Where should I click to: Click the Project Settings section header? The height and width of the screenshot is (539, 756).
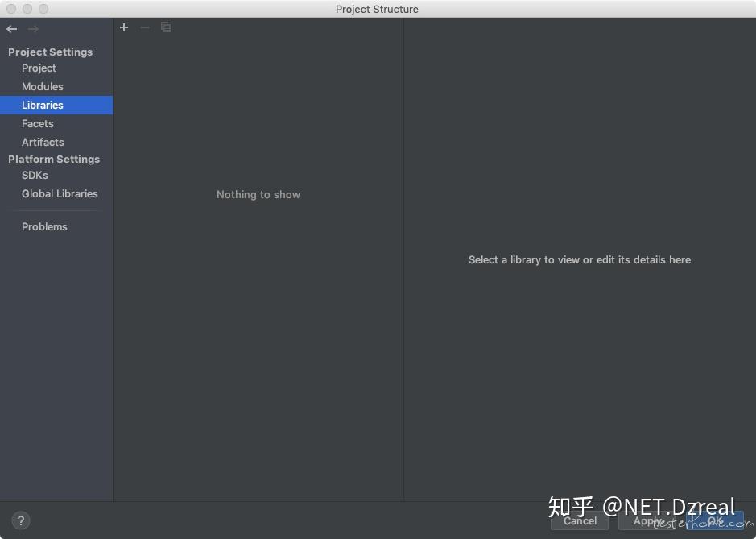point(50,52)
